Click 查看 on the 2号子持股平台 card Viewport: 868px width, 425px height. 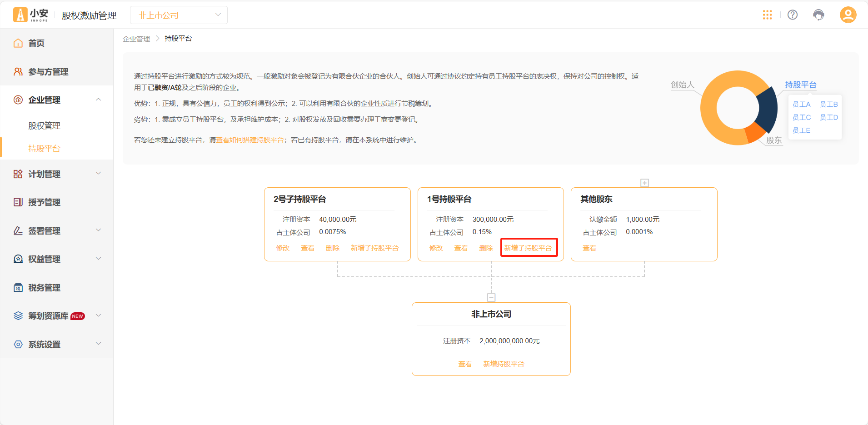(308, 248)
